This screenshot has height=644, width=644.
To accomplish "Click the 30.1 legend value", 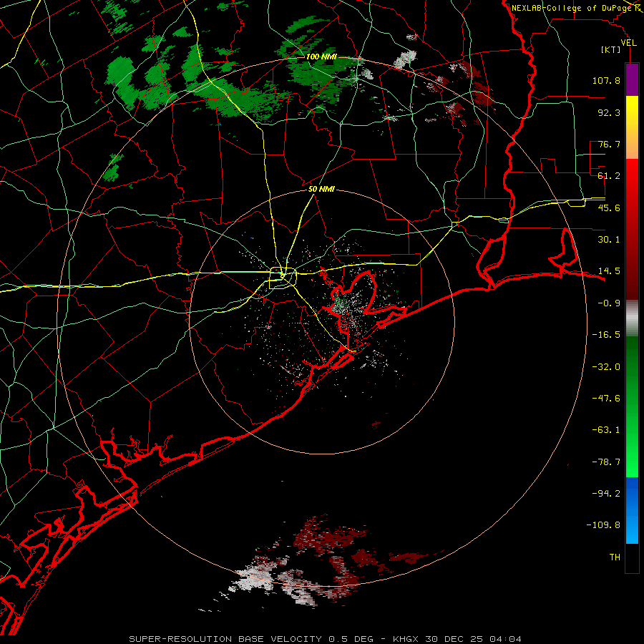I will [609, 240].
